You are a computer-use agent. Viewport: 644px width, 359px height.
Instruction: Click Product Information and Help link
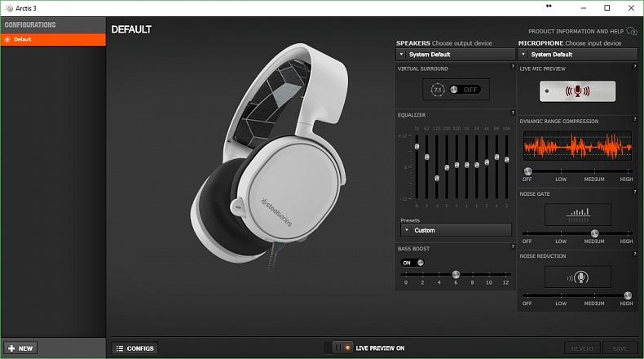[576, 31]
